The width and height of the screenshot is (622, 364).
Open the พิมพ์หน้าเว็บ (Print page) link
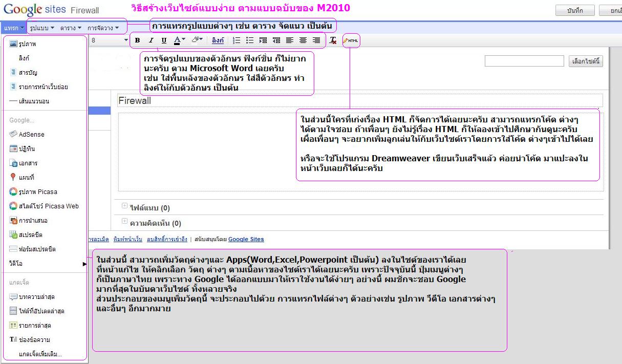tap(128, 239)
